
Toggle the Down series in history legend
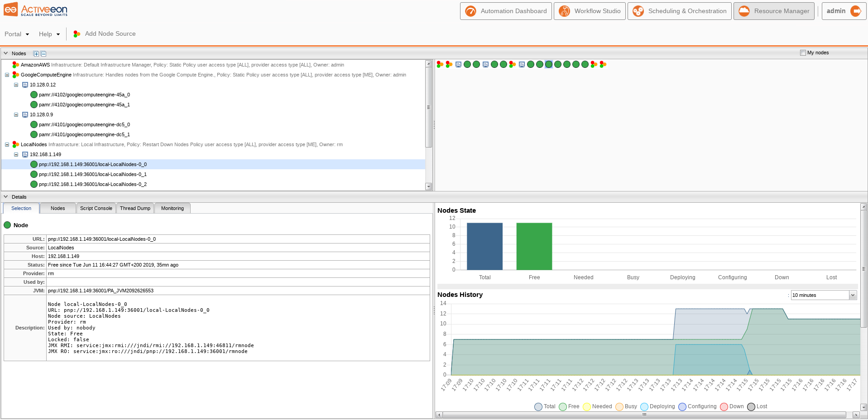[x=732, y=406]
